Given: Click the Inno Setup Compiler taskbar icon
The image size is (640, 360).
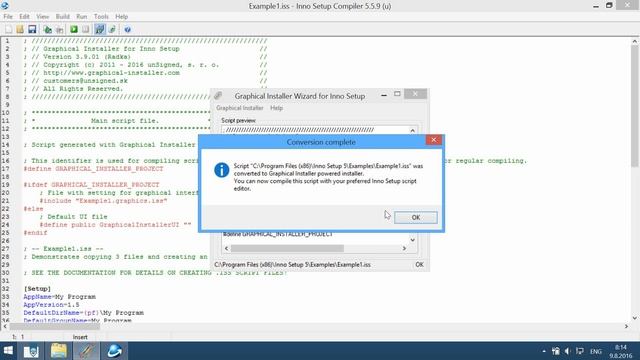Looking at the screenshot, I should [x=114, y=351].
